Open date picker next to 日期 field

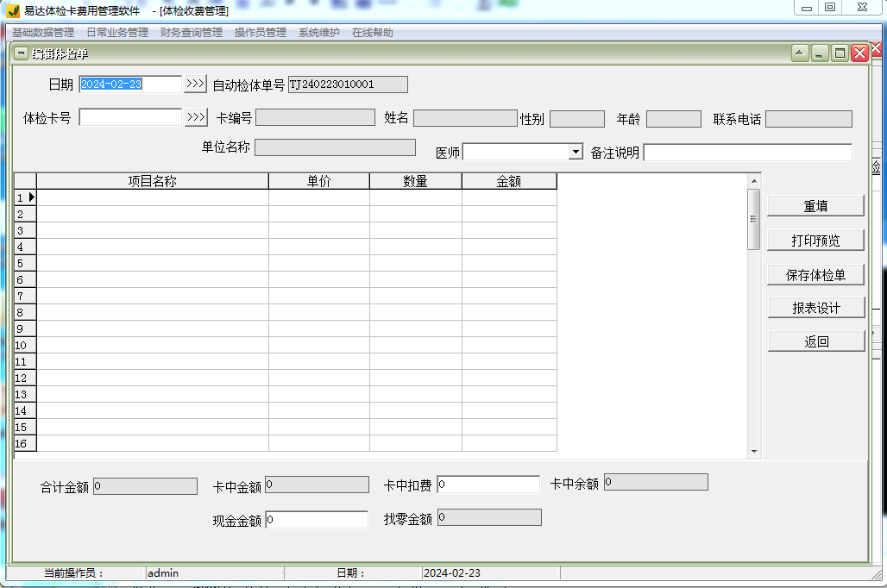(196, 84)
